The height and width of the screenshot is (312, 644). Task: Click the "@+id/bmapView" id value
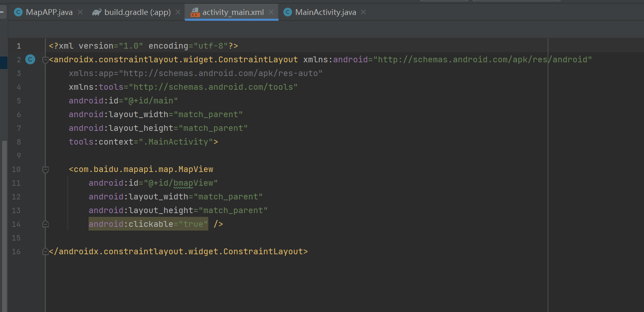pyautogui.click(x=181, y=183)
